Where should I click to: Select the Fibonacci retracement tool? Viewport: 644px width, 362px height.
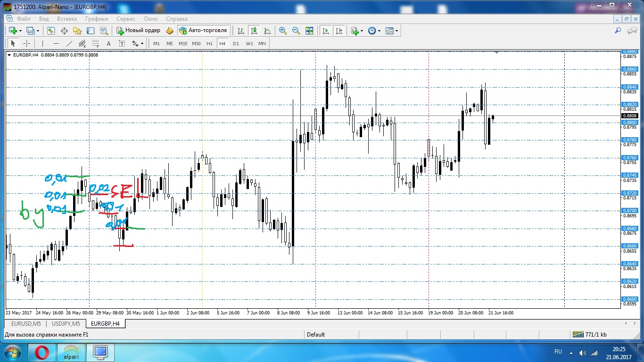[96, 43]
